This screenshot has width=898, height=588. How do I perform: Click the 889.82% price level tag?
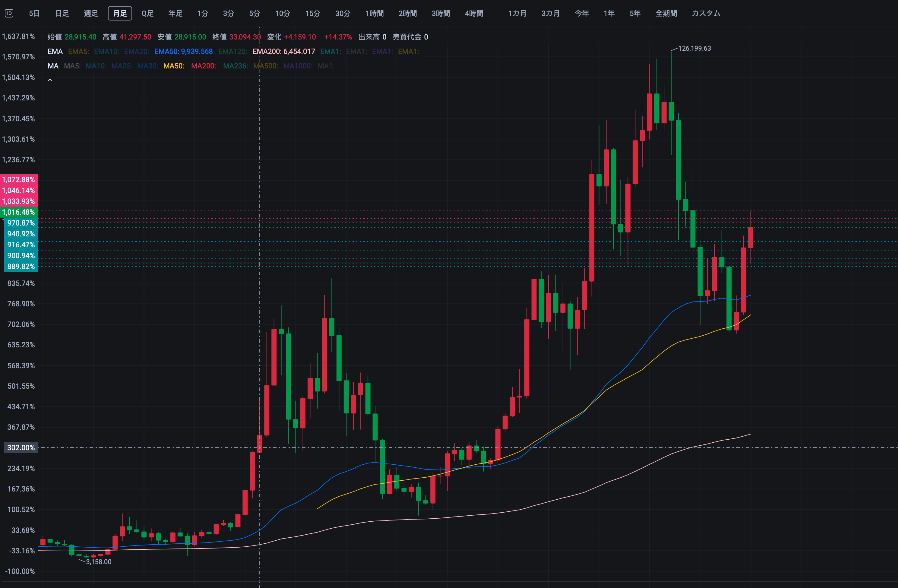coord(21,267)
